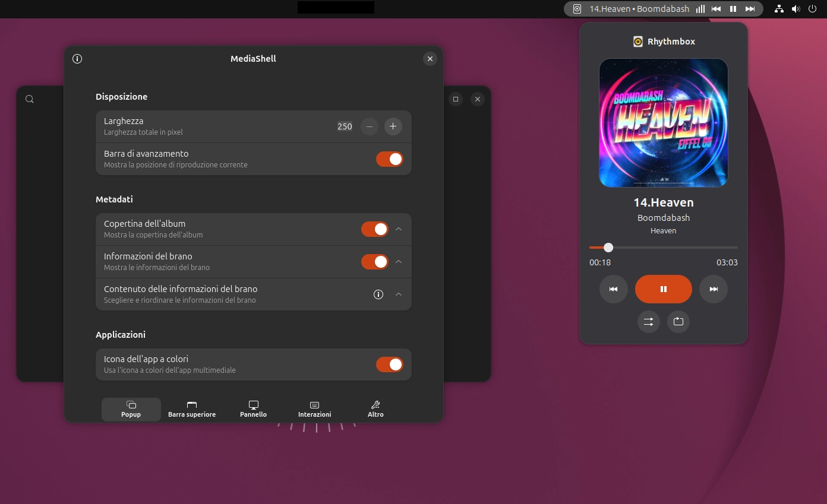Click the 14.Heaven song title in popup
Screen dimensions: 827x504
664,202
